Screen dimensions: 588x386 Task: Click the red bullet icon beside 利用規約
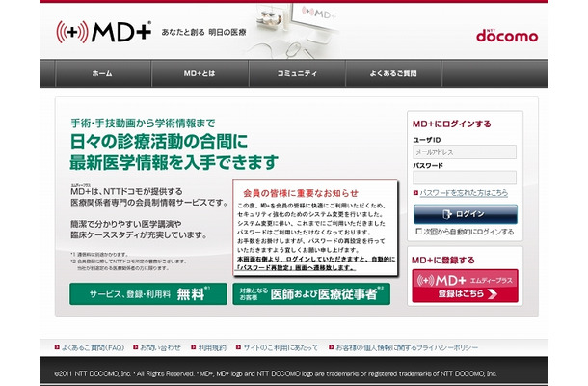tap(194, 347)
